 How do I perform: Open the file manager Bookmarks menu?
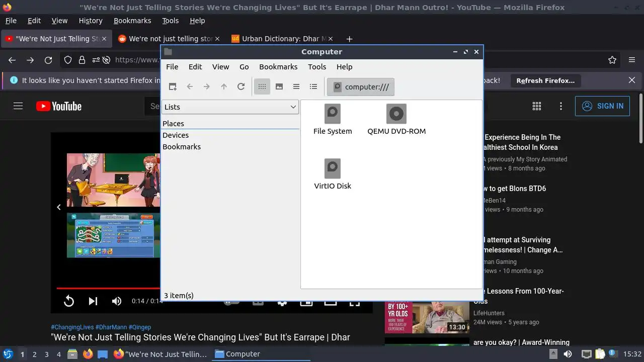278,67
